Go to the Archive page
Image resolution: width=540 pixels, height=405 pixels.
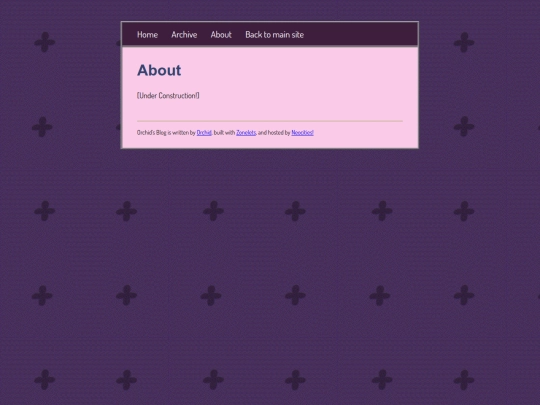coord(184,34)
